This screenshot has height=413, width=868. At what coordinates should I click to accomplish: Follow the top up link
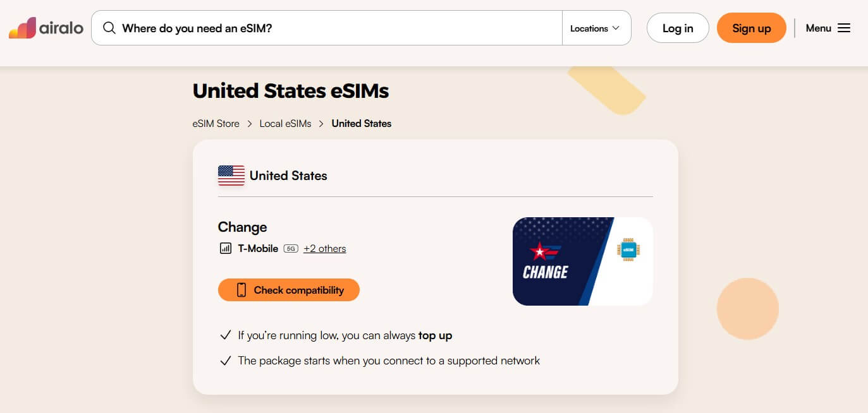[435, 335]
